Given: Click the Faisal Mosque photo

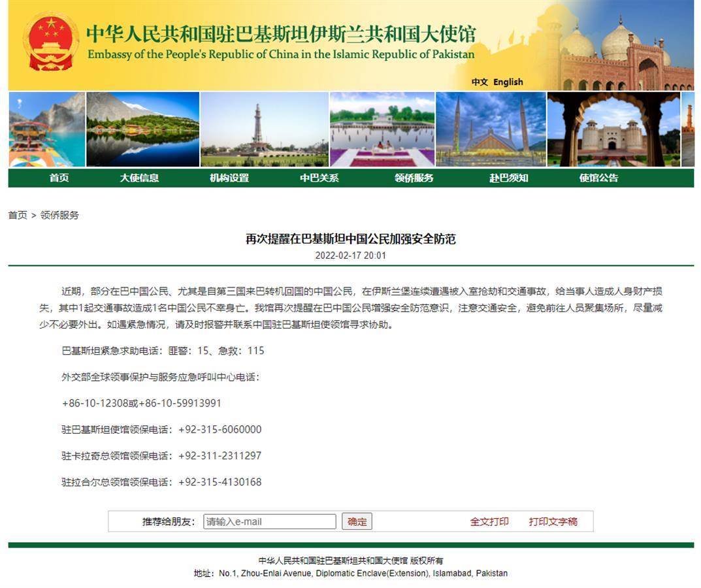Looking at the screenshot, I should (491, 129).
